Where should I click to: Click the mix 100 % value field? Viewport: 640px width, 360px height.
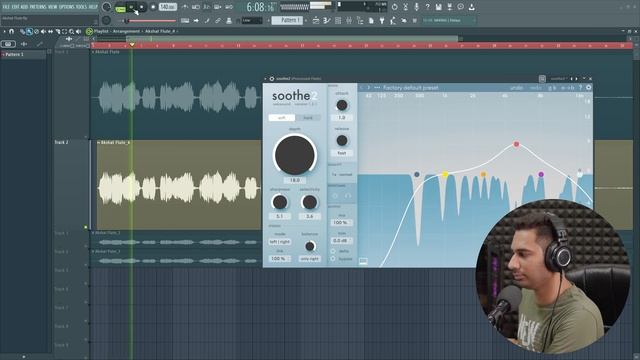pos(342,223)
